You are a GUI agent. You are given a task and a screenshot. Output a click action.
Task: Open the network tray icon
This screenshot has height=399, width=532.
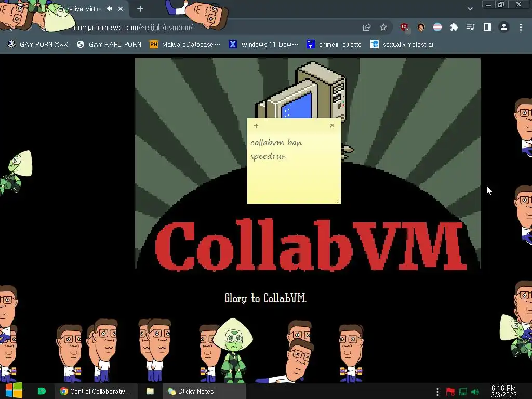[x=463, y=392]
